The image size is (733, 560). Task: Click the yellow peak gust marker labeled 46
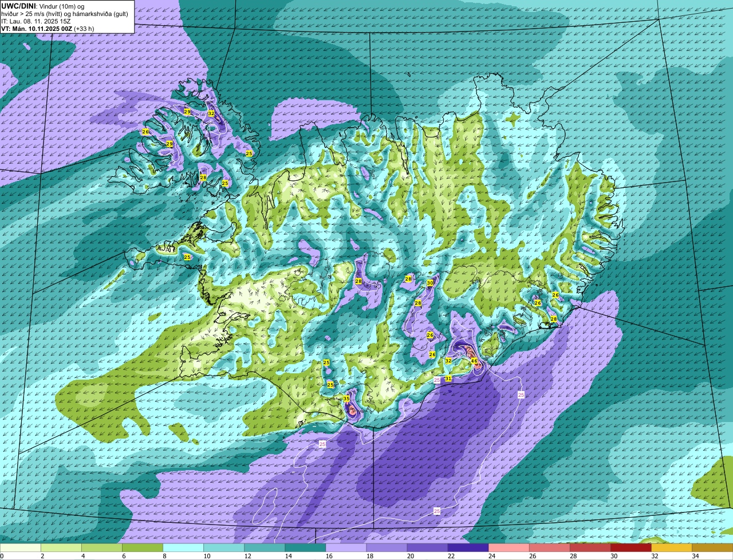[x=474, y=361]
